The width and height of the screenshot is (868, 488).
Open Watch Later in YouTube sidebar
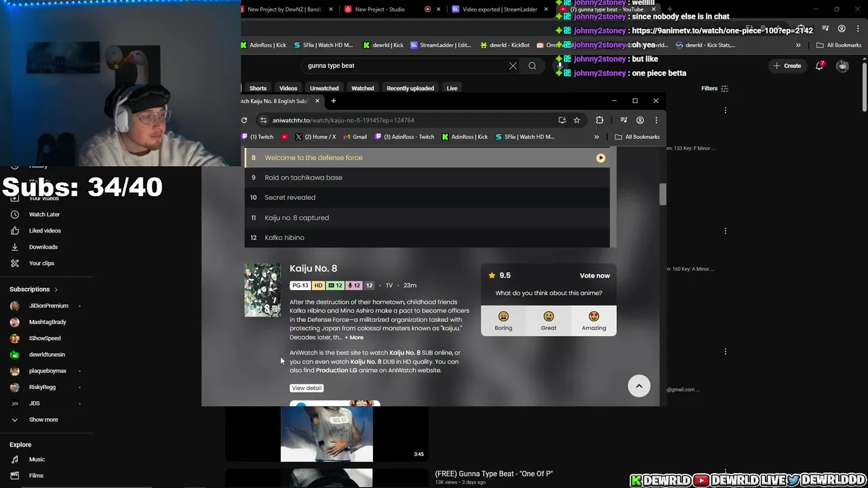point(44,214)
